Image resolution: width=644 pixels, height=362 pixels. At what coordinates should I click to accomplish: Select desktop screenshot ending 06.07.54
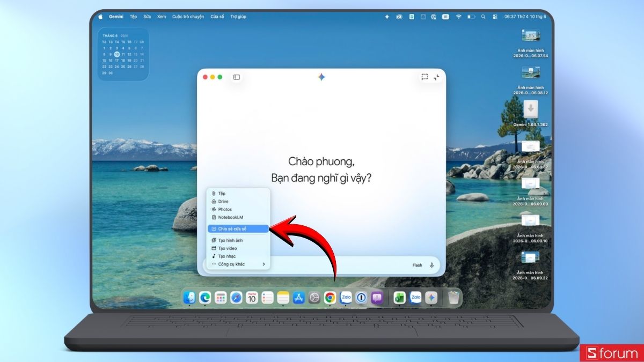point(530,43)
